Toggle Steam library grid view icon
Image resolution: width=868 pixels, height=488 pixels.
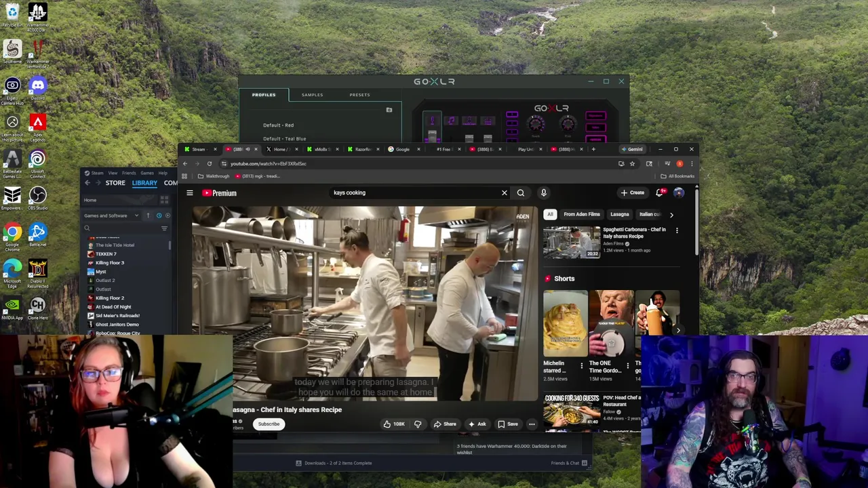point(164,200)
